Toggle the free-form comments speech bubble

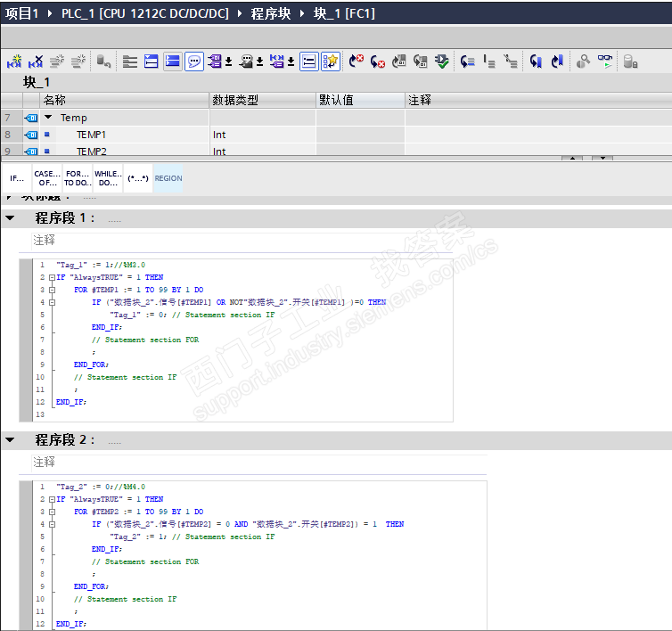194,61
